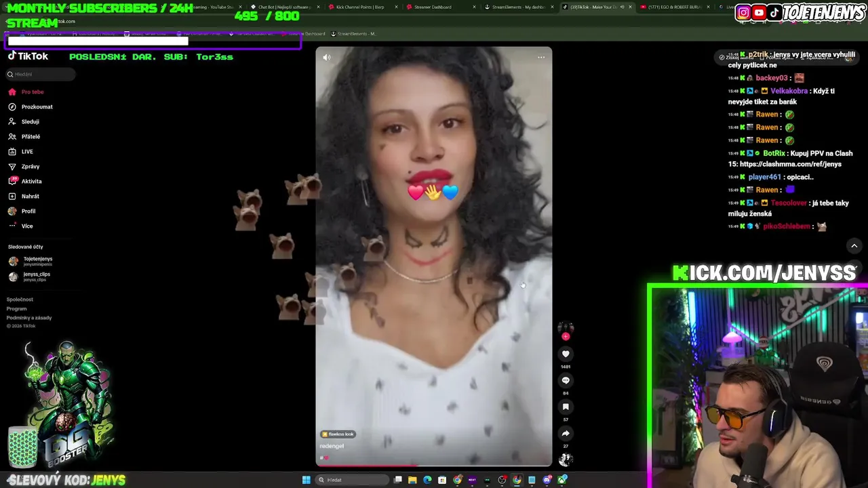
Task: Open the Xbox app on the taskbar
Action: coord(562,480)
